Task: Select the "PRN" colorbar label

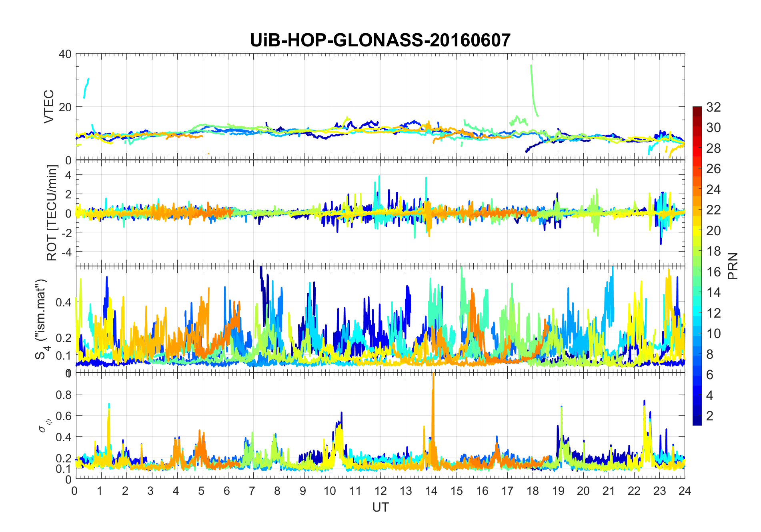Action: 733,266
